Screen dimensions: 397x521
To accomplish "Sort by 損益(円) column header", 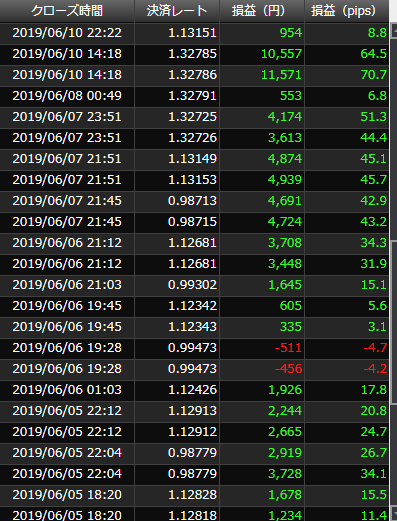I will [262, 11].
